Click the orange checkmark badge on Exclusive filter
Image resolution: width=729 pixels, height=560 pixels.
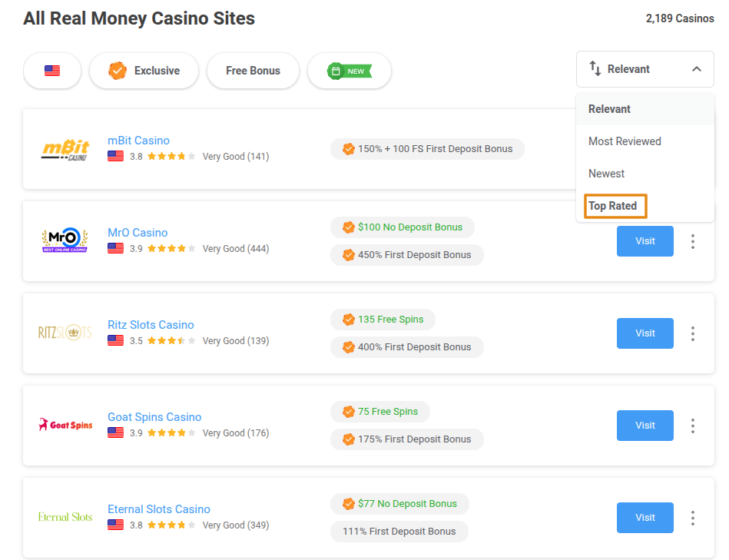(118, 70)
